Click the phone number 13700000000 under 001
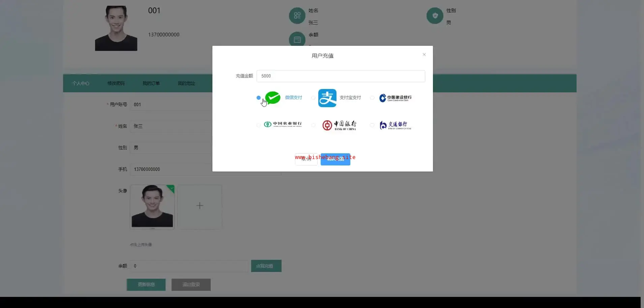The image size is (644, 308). click(x=164, y=35)
